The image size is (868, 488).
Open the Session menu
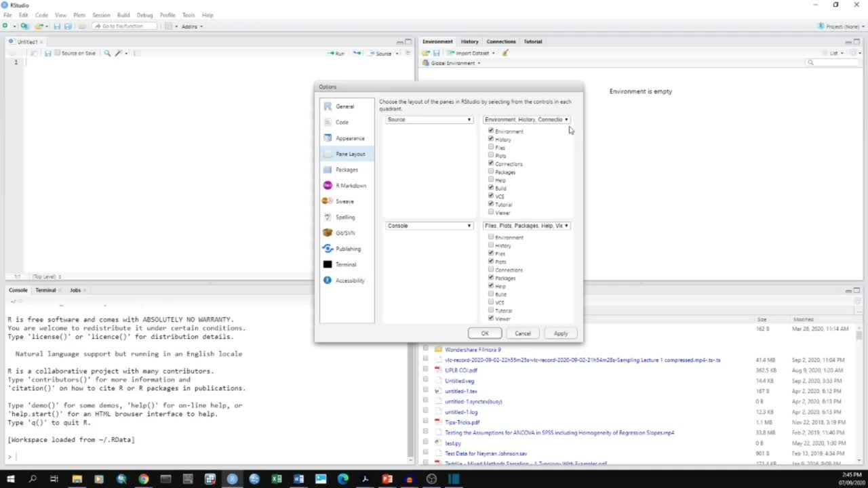pos(101,15)
